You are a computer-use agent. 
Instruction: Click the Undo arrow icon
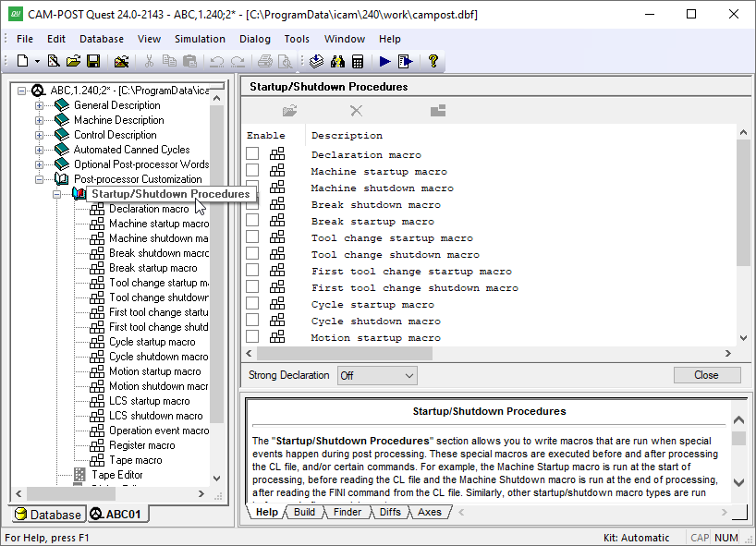[217, 61]
